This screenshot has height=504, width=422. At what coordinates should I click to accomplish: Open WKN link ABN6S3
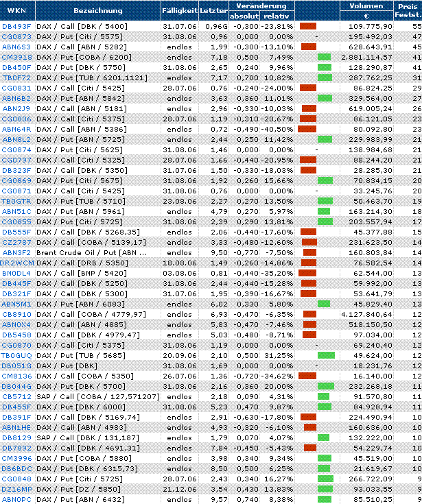(x=16, y=47)
